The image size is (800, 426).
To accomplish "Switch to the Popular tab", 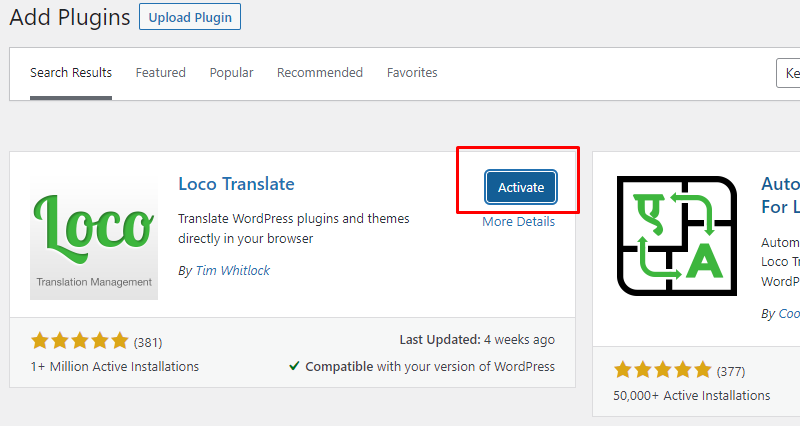I will [x=231, y=73].
